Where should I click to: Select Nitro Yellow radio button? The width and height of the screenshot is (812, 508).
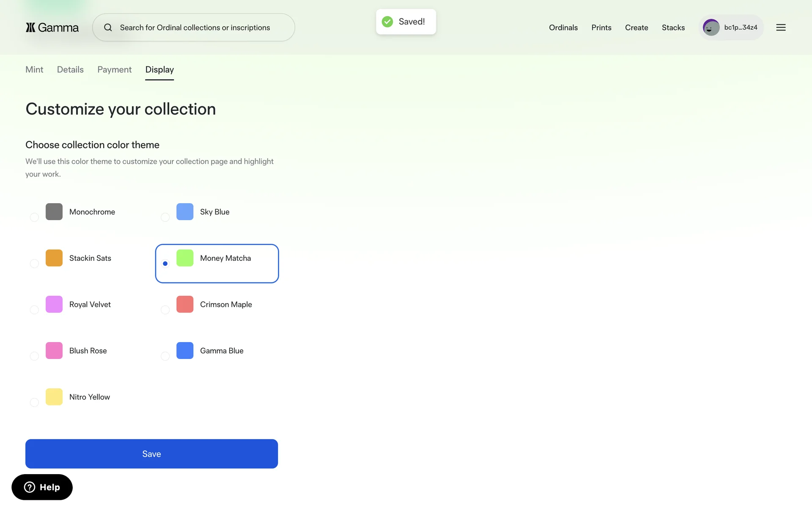(35, 402)
